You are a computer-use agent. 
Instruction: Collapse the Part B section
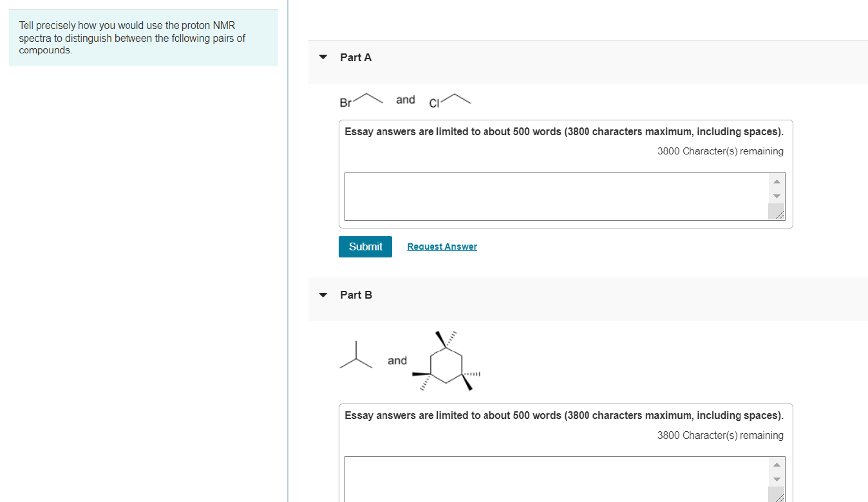pyautogui.click(x=323, y=294)
